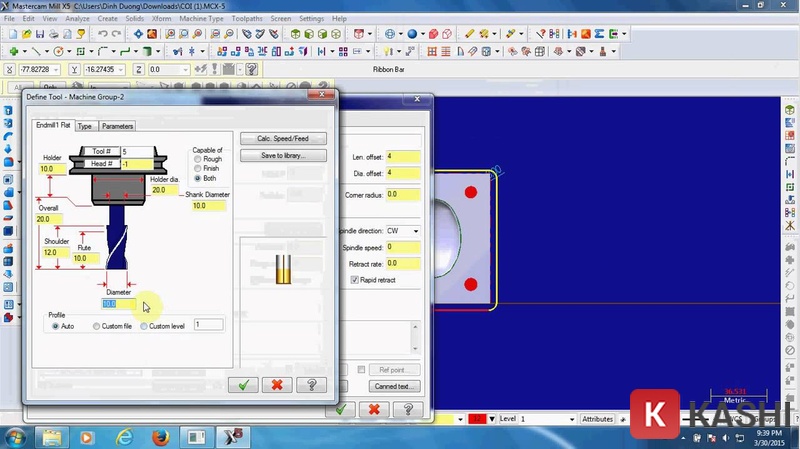Select the Rough capability radio button

(x=197, y=159)
